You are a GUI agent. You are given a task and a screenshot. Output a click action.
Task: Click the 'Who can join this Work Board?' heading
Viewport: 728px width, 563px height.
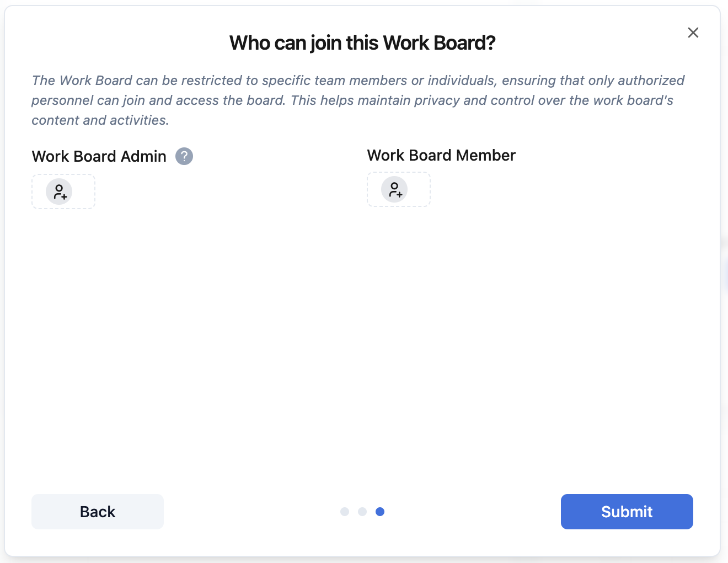pyautogui.click(x=362, y=43)
